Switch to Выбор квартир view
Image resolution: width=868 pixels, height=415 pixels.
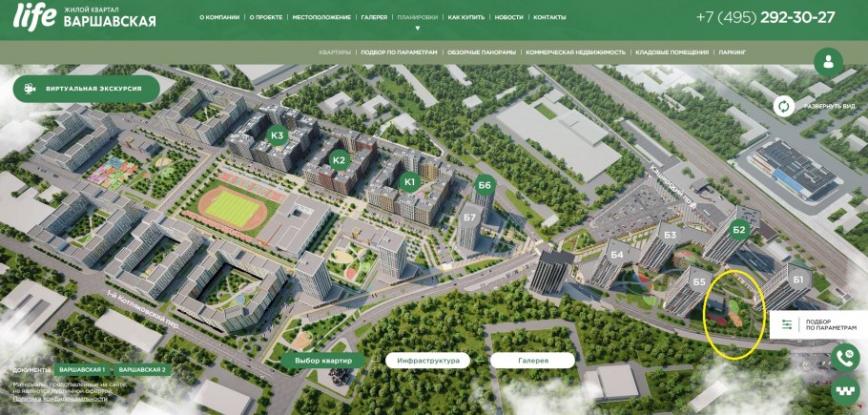(x=323, y=361)
